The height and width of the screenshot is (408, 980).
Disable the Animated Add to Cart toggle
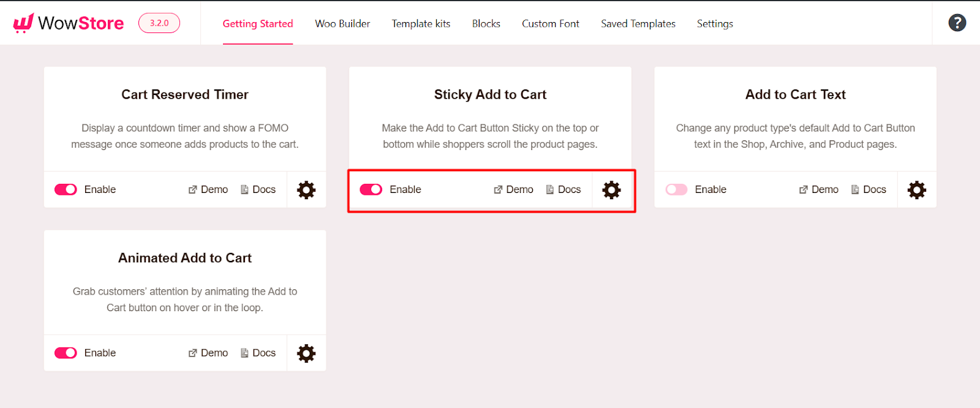tap(65, 353)
